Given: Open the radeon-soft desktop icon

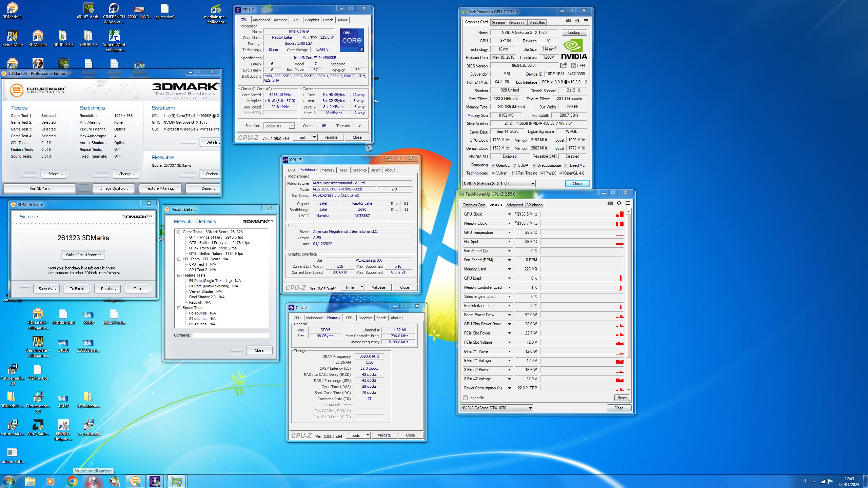Looking at the screenshot, I should [x=13, y=455].
